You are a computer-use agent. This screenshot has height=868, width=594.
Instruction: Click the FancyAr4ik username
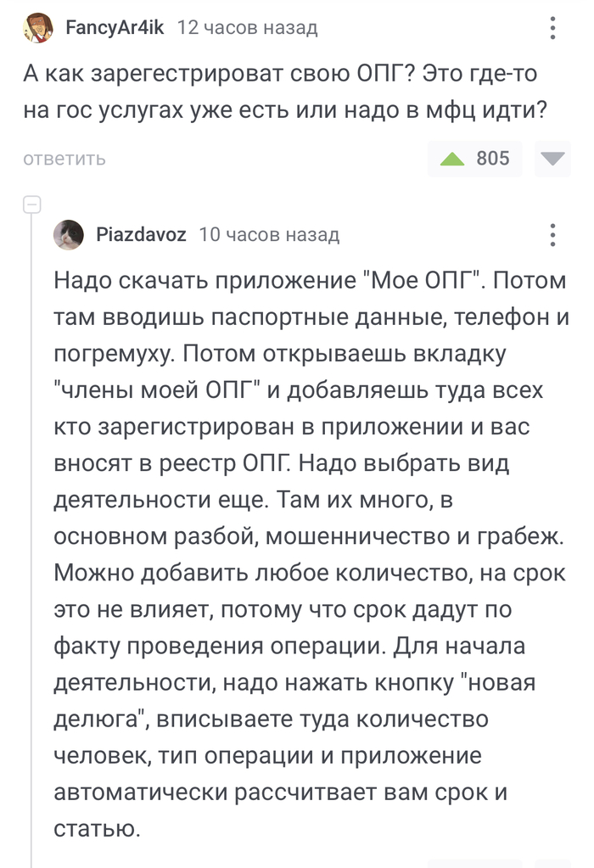click(x=114, y=29)
